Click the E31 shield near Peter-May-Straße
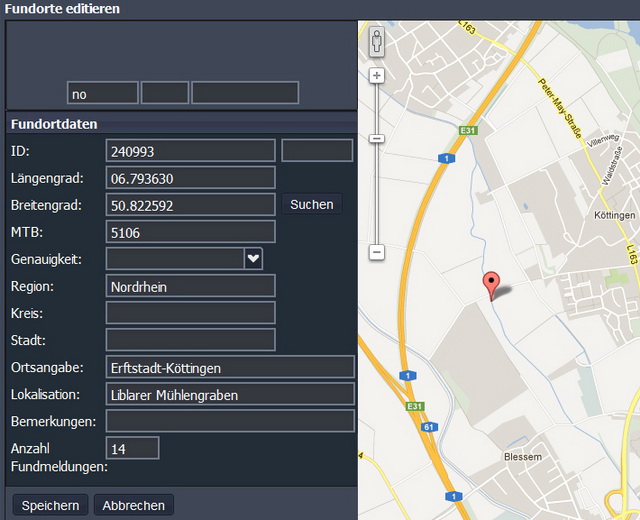Viewport: 640px width, 520px height. pos(467,130)
